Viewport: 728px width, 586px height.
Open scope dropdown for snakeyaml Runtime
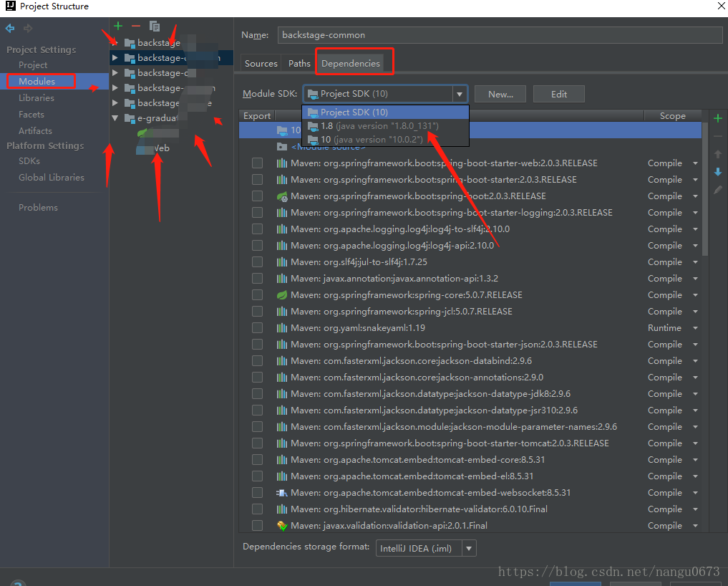pyautogui.click(x=694, y=328)
